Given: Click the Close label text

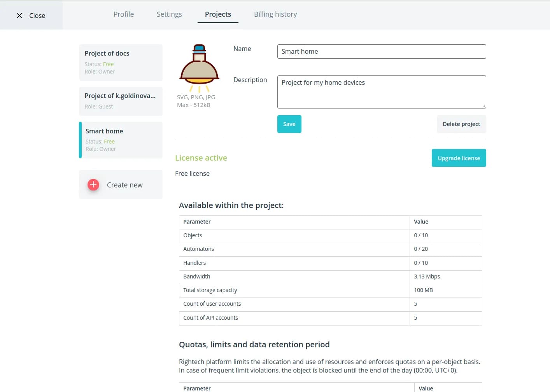Looking at the screenshot, I should (37, 16).
